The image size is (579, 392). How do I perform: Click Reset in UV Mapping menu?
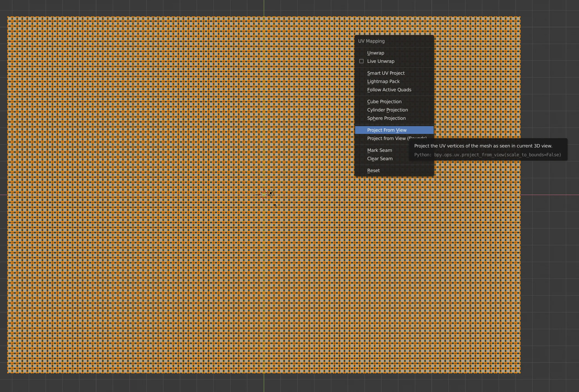373,170
